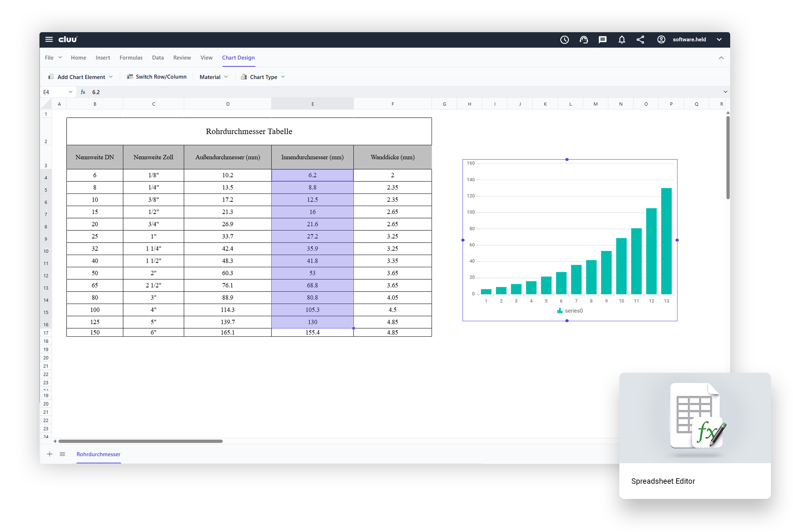
Task: Open the chat messages icon
Action: [603, 40]
